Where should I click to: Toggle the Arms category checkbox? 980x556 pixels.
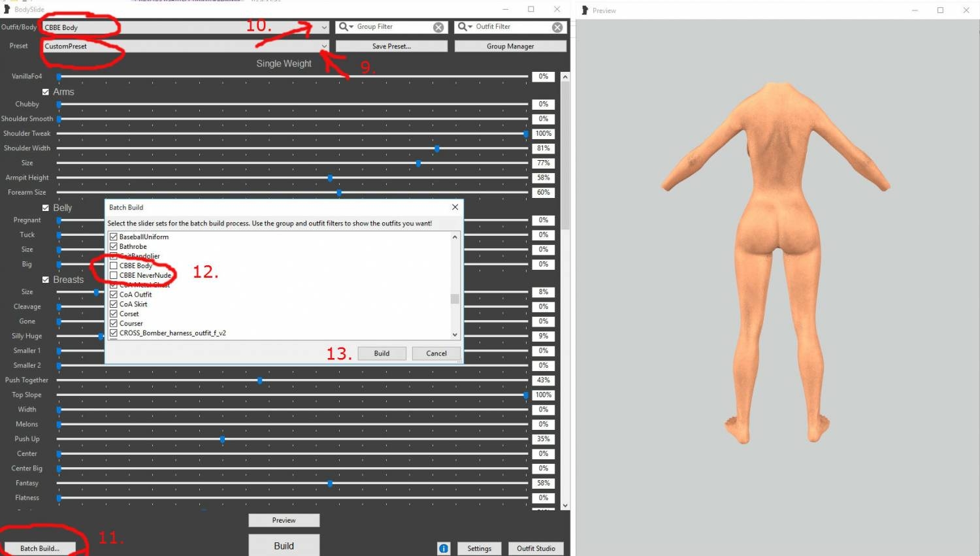coord(46,92)
